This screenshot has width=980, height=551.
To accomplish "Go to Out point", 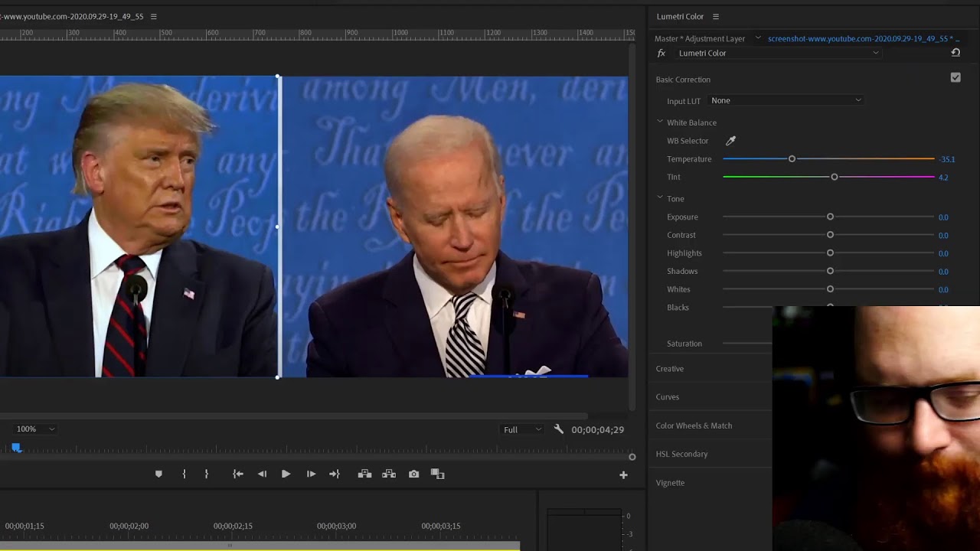I will (335, 474).
